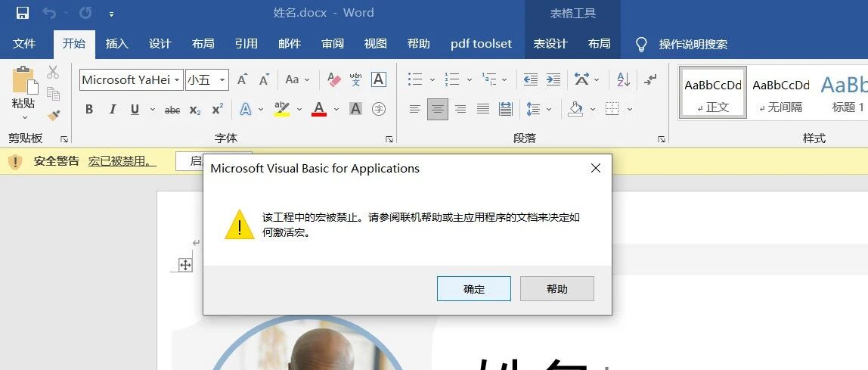Apply the red font color
Screen dimensions: 868x370
click(319, 109)
